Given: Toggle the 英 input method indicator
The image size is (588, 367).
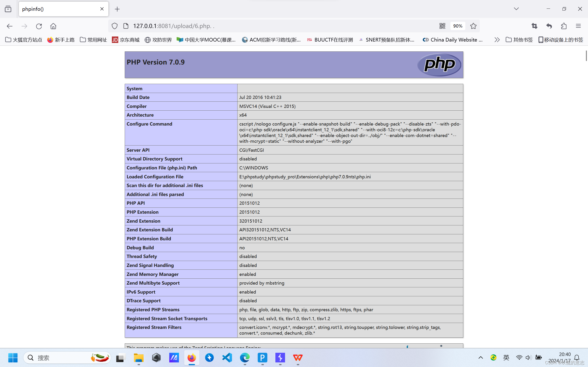Looking at the screenshot, I should (x=506, y=358).
